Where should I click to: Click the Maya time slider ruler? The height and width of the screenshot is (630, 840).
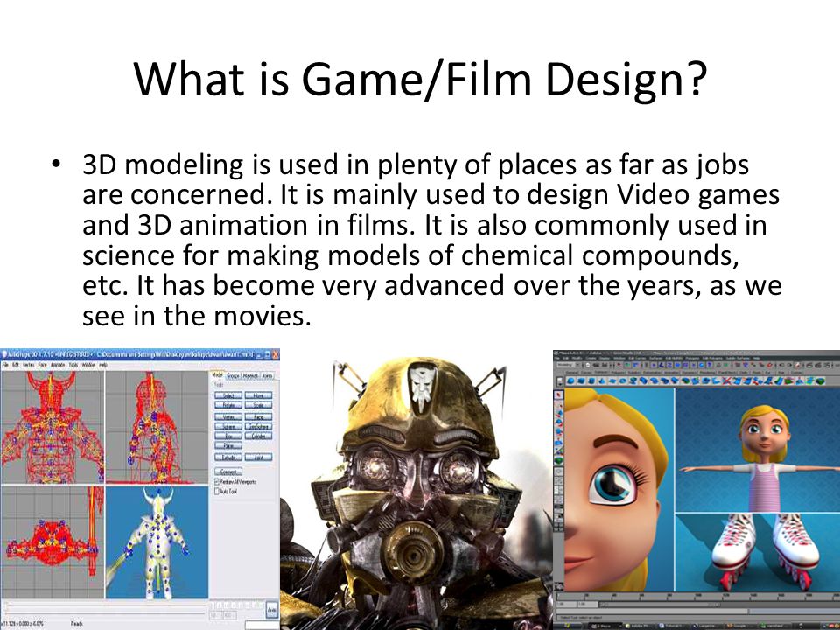point(696,596)
